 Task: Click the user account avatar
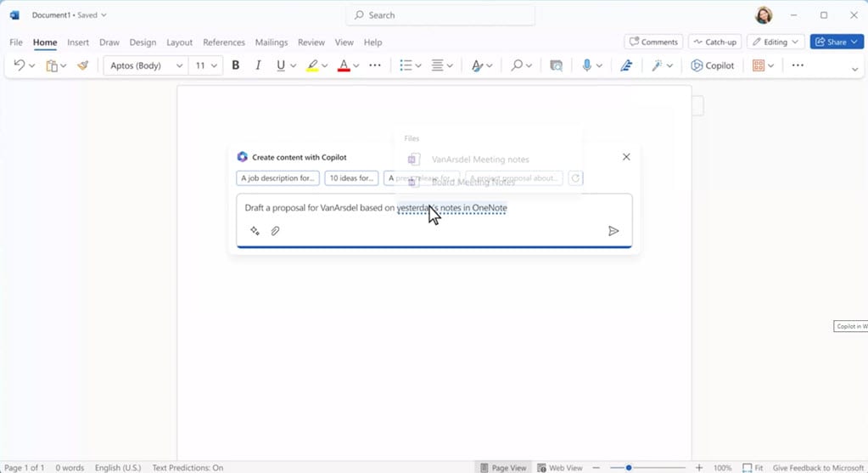click(x=764, y=15)
